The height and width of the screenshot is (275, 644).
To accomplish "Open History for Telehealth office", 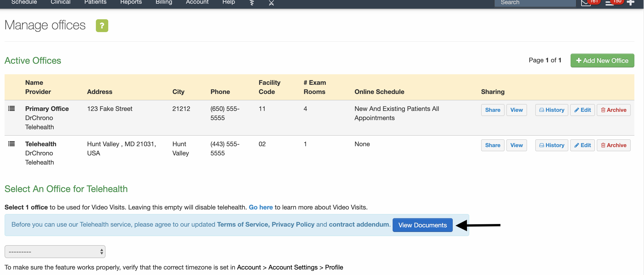I will [552, 145].
